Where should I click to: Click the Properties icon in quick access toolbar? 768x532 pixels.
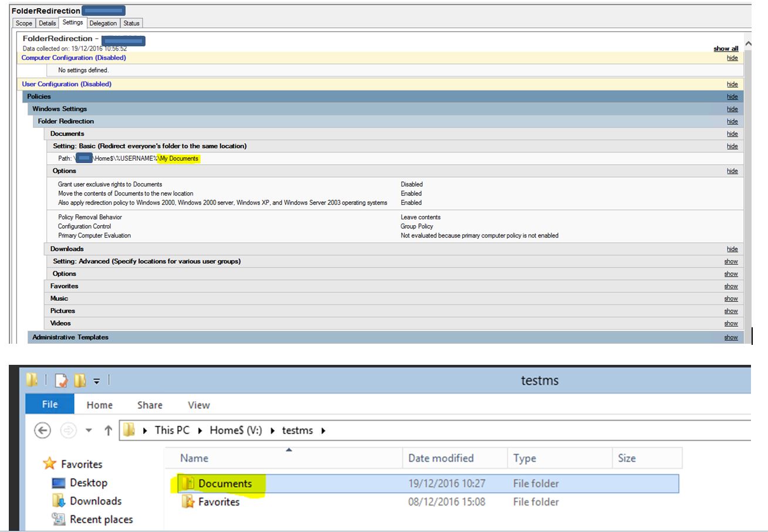click(x=62, y=381)
